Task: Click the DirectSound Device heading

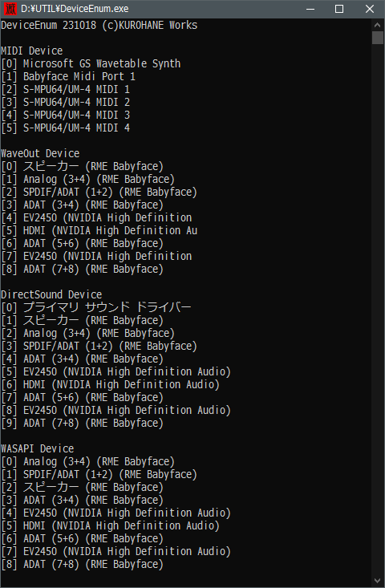Action: click(x=51, y=294)
